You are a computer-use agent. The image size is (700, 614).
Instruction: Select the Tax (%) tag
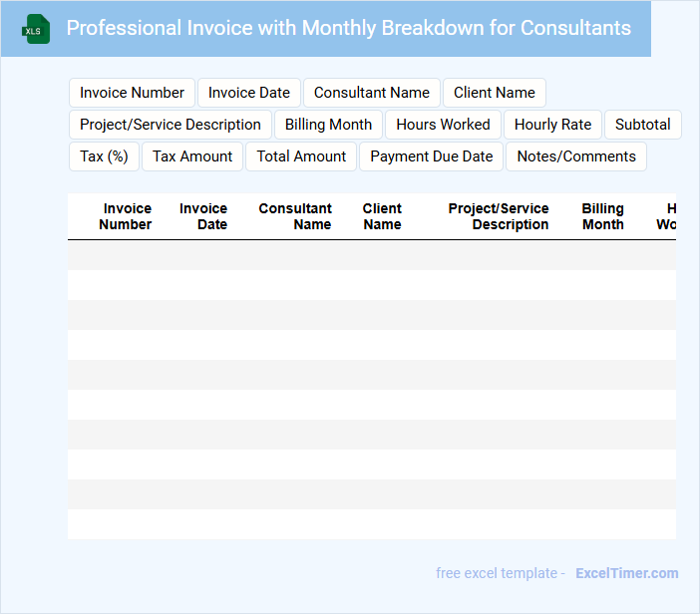click(105, 156)
